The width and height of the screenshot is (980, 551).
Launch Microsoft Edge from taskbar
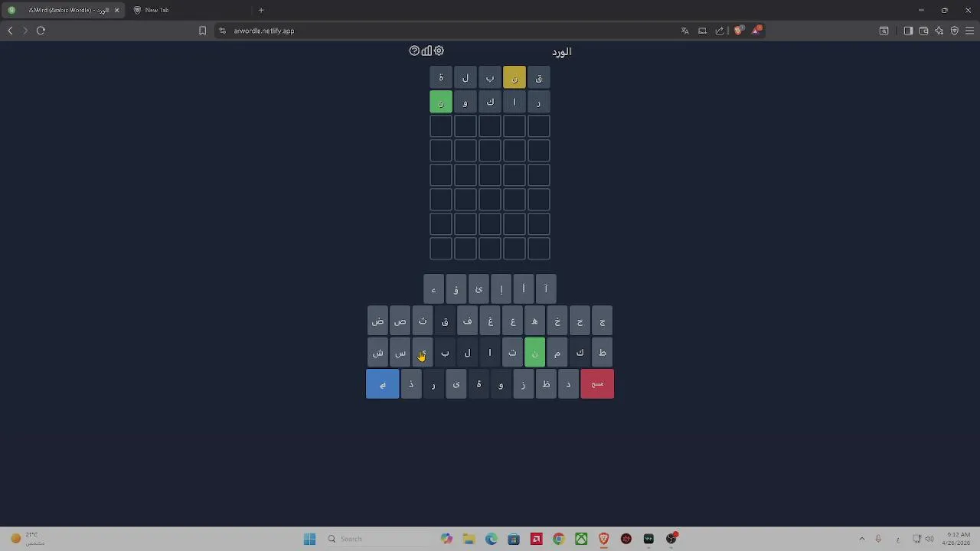point(491,539)
